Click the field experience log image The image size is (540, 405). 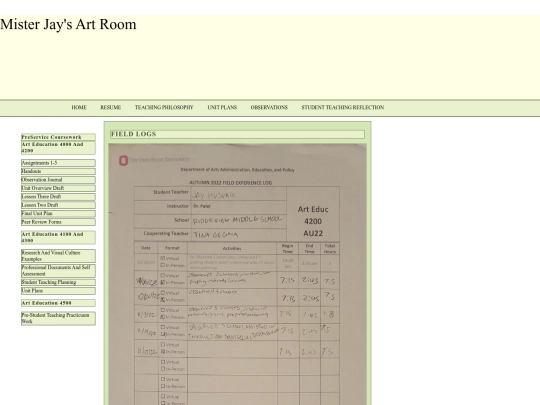[238, 274]
